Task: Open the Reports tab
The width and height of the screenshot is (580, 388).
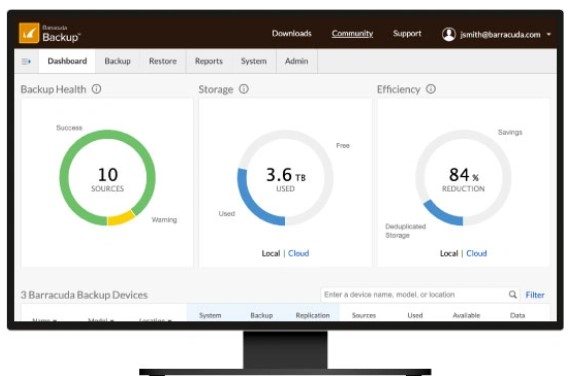Action: (x=209, y=61)
